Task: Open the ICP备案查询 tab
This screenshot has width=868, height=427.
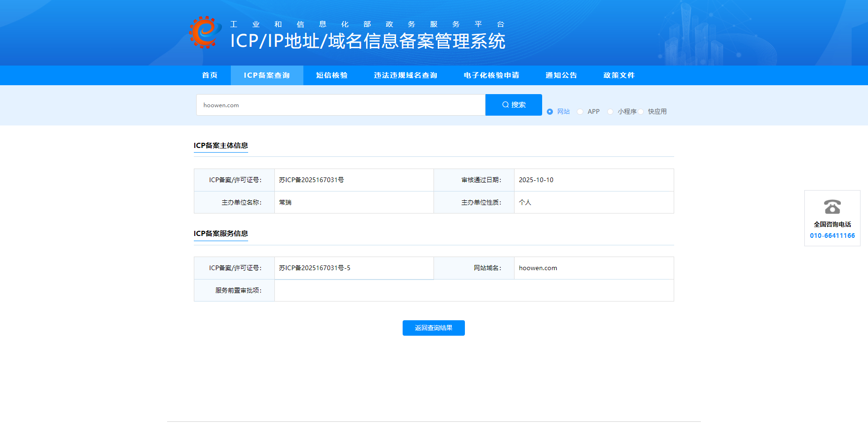Action: pos(267,75)
